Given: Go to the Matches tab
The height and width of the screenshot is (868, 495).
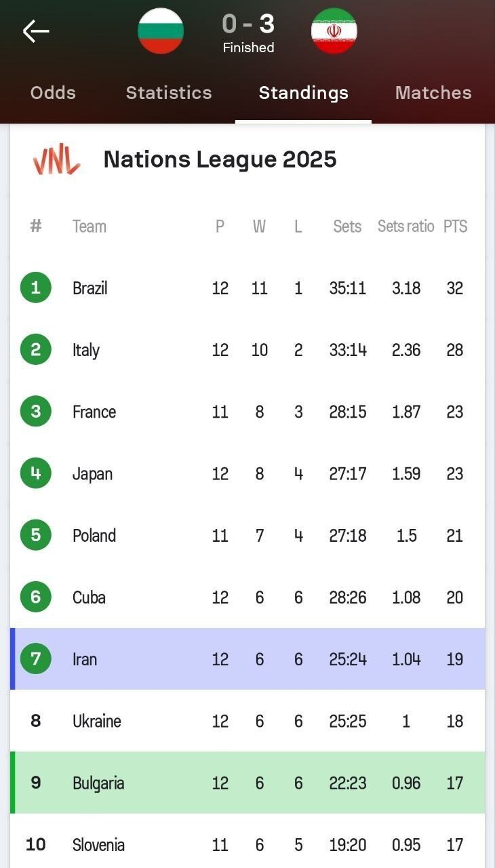Looking at the screenshot, I should click(433, 93).
